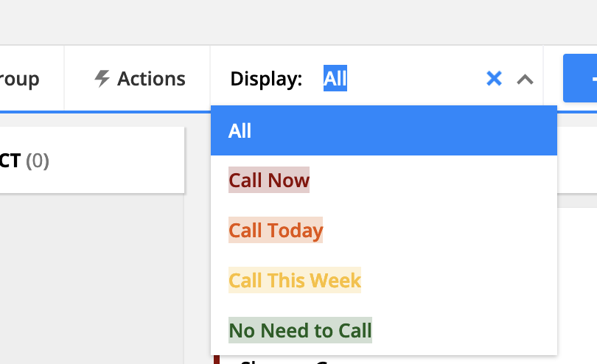Click the dark red stripe on bottom card
This screenshot has height=364, width=597.
217,360
